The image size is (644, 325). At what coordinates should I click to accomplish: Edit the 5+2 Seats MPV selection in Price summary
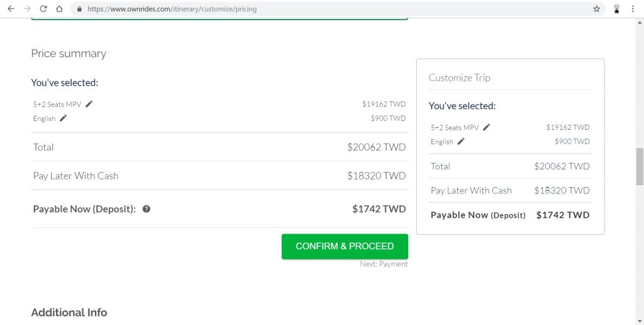[x=89, y=104]
